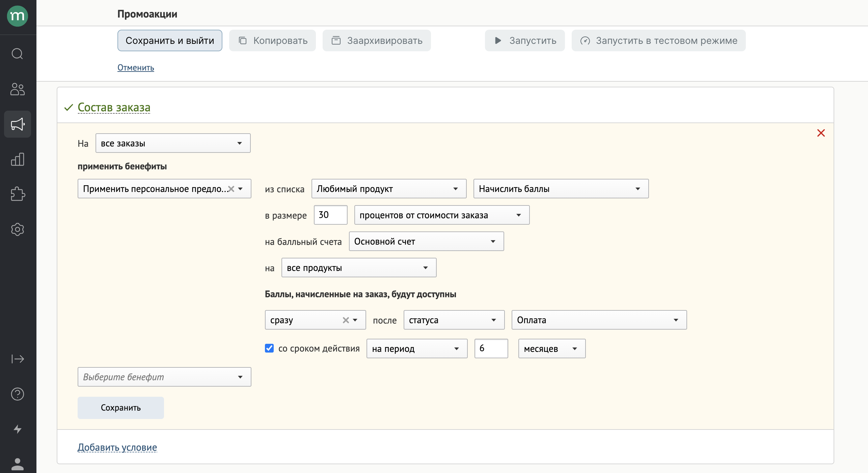Click the 'Сохранить' button

tap(121, 408)
